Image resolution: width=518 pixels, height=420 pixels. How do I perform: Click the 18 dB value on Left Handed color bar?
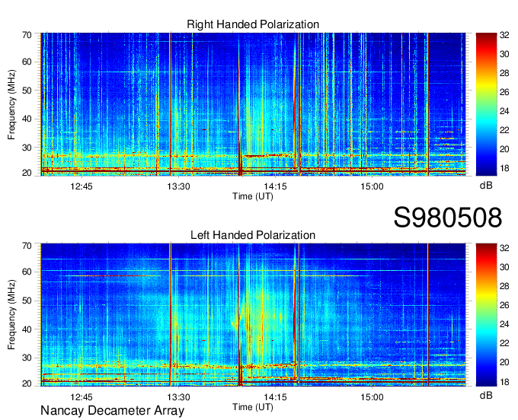tap(504, 382)
